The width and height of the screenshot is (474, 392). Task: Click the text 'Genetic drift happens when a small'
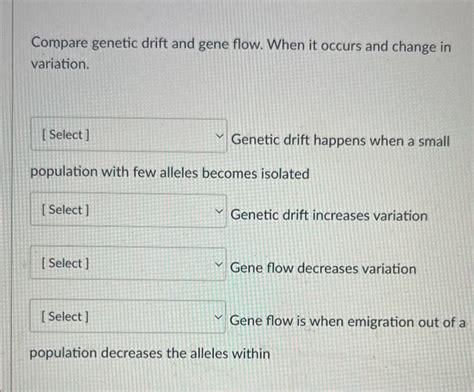340,140
